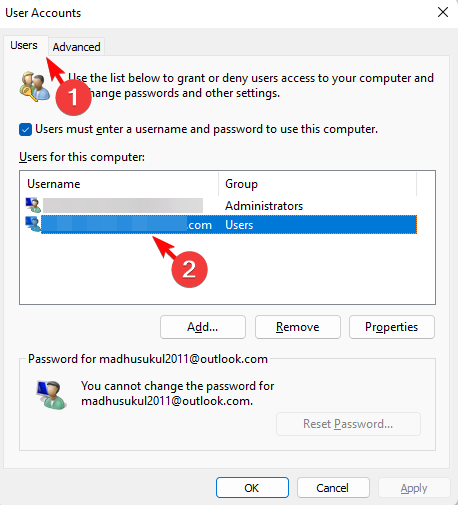Remove the selected user account
The width and height of the screenshot is (458, 505).
298,327
